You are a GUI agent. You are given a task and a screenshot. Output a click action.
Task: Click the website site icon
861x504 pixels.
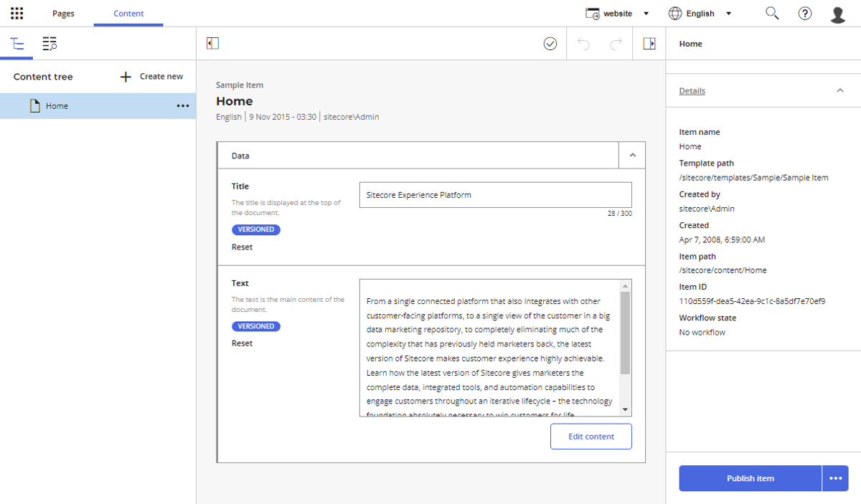click(x=593, y=14)
